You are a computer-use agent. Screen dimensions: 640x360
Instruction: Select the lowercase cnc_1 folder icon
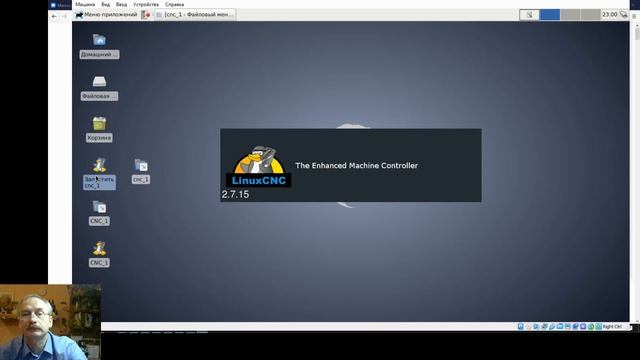(x=141, y=171)
